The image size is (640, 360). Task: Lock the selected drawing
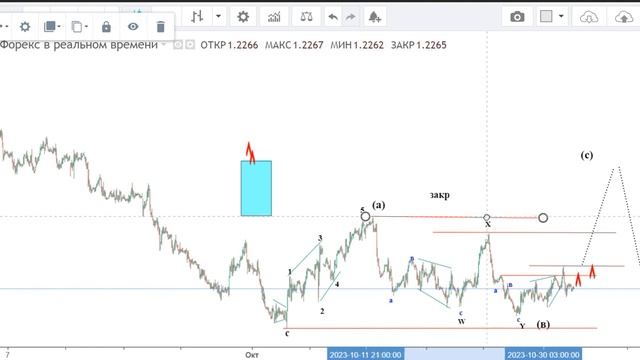[106, 27]
